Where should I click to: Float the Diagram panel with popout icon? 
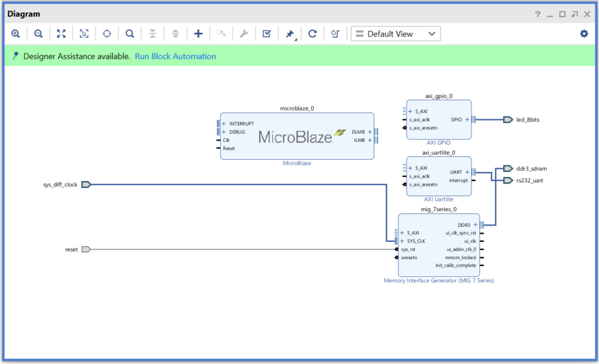(x=574, y=14)
